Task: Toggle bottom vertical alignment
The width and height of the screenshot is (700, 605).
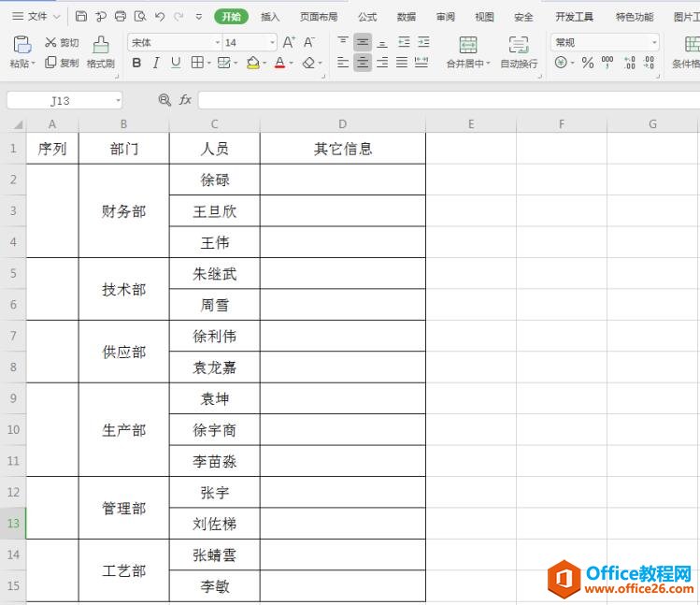Action: click(x=382, y=43)
